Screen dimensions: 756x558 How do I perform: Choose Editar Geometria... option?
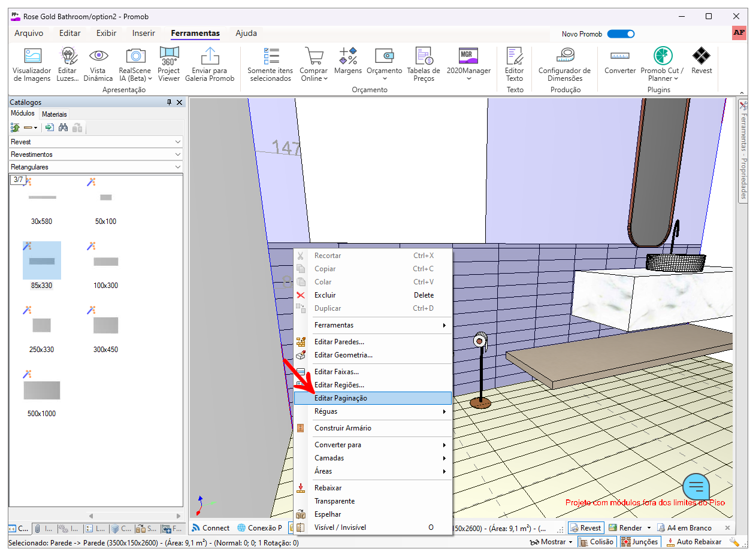pos(372,355)
